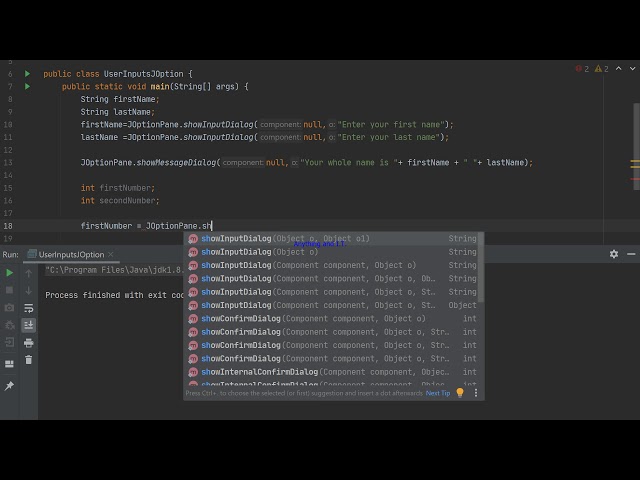Toggle scroll to end of console
This screenshot has height=480, width=640.
pyautogui.click(x=29, y=325)
